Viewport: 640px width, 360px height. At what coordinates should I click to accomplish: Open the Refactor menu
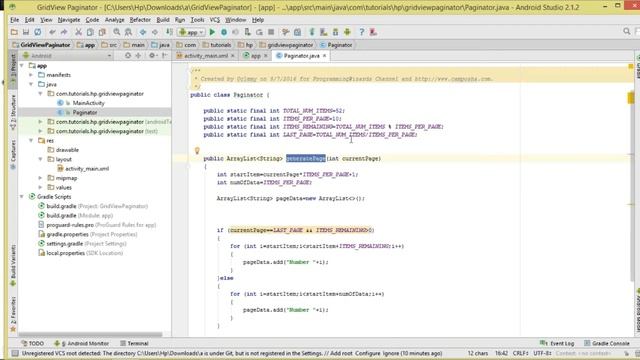click(x=140, y=20)
